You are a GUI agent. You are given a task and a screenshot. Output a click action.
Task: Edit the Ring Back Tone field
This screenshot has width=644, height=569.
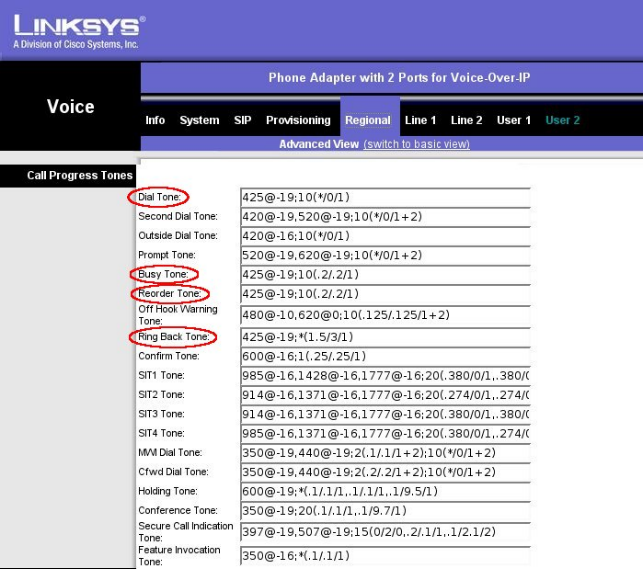(x=385, y=338)
